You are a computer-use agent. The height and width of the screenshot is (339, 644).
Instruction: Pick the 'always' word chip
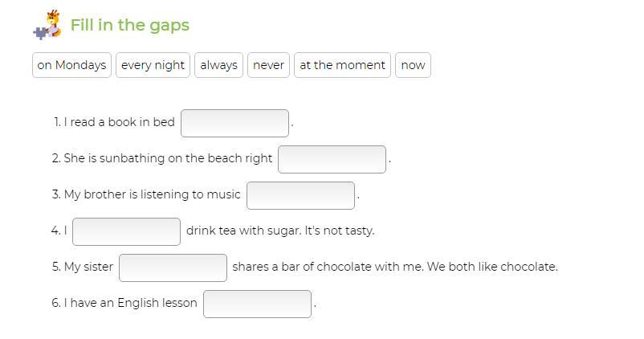[x=218, y=65]
